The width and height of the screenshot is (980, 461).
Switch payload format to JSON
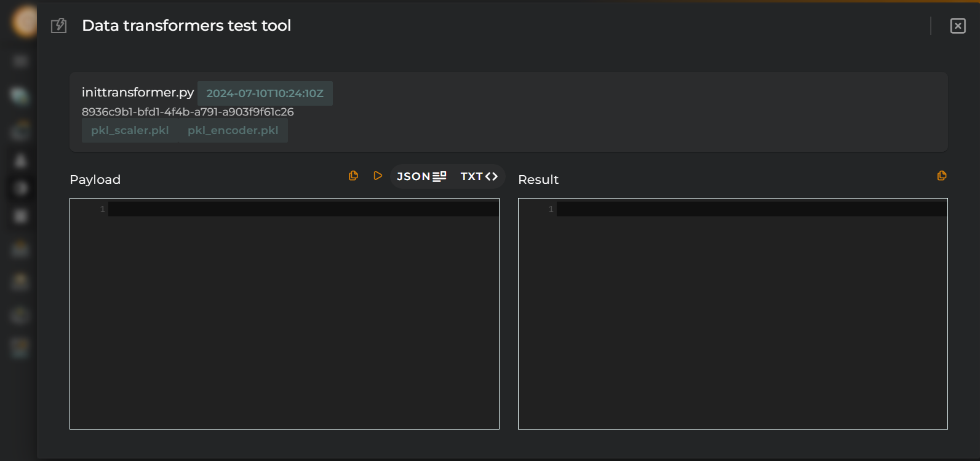[421, 176]
